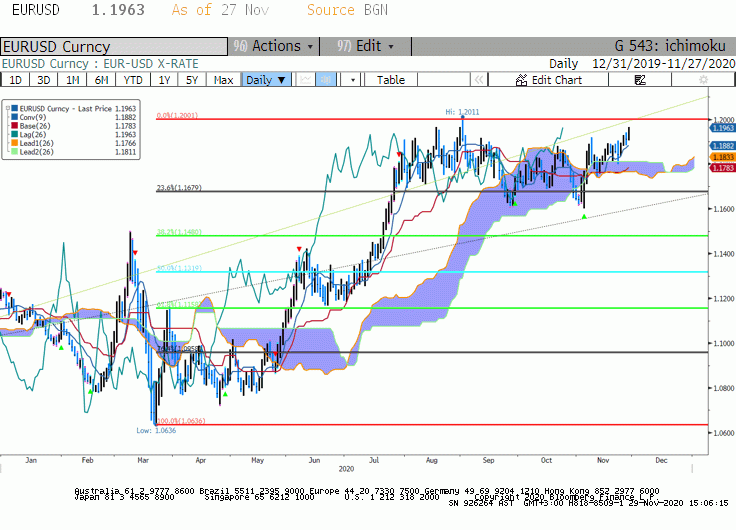Select the candlestick chart type icon
Image resolution: width=736 pixels, height=530 pixels.
(x=326, y=80)
